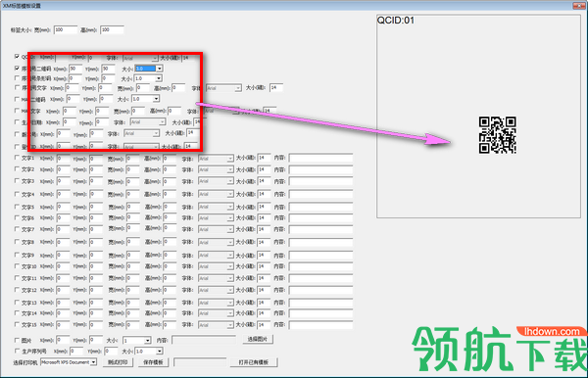Click the label 高(mm) input field
588x378 pixels.
coord(112,30)
